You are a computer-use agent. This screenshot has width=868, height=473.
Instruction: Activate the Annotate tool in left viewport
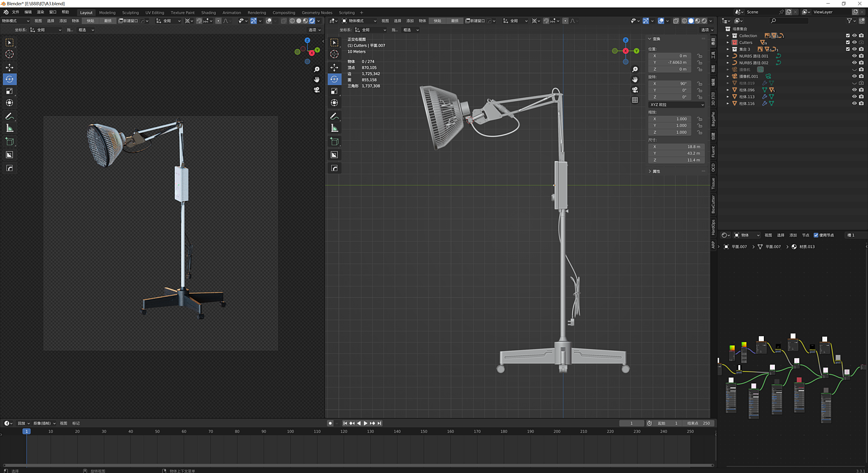pos(9,117)
